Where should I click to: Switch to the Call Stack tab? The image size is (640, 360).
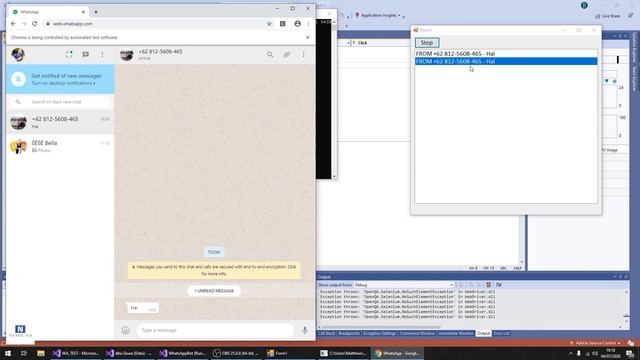point(327,333)
